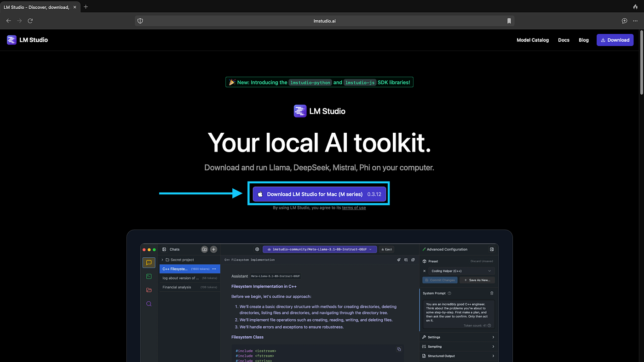
Task: Click the duplicate icon in the chat header
Action: pyautogui.click(x=413, y=260)
